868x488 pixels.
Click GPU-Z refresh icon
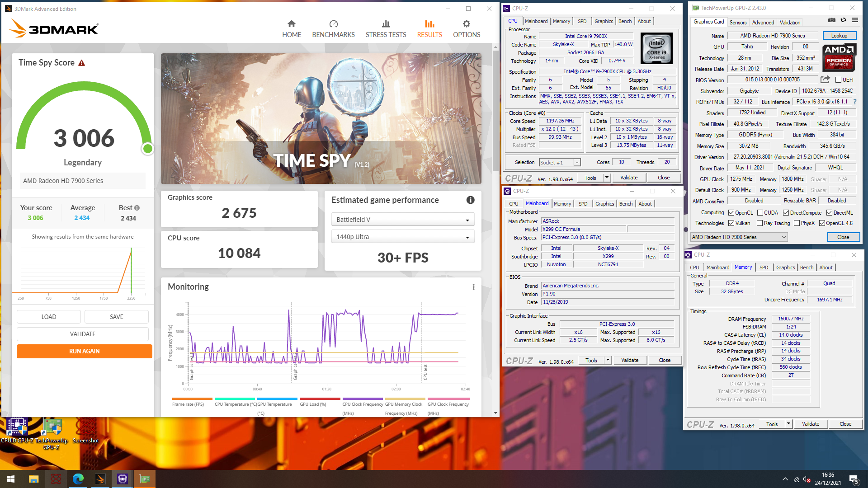[843, 20]
